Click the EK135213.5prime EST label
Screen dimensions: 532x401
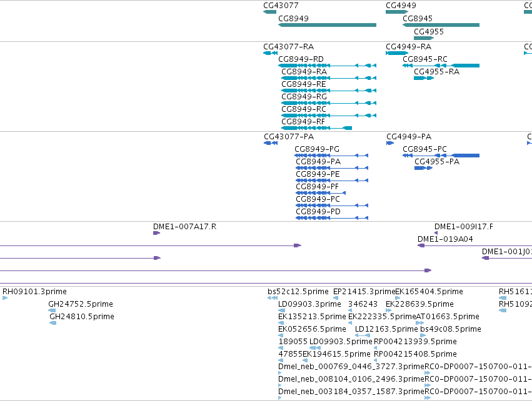[312, 317]
